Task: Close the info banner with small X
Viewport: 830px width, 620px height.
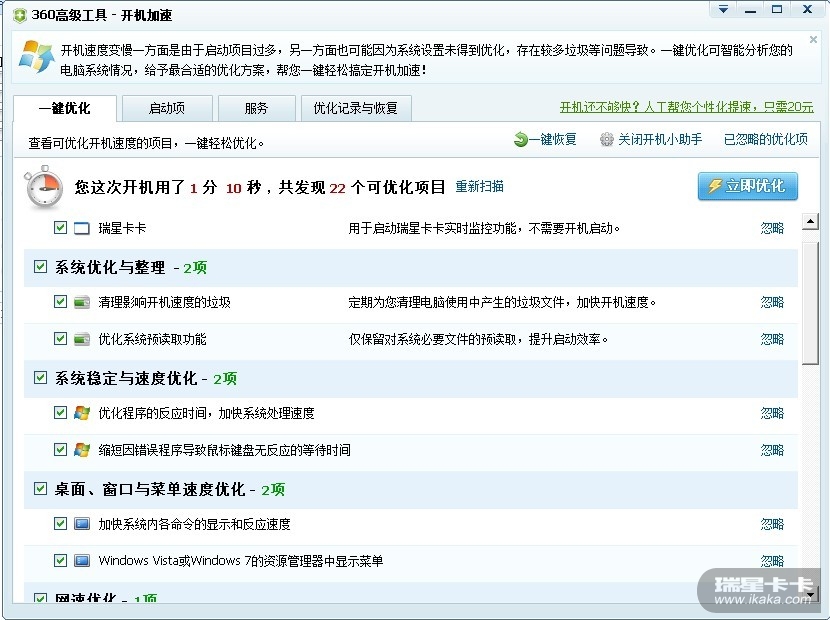Action: 813,39
